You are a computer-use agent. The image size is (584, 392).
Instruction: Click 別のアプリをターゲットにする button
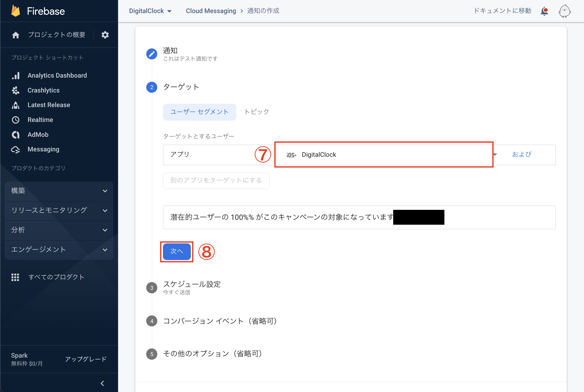[216, 180]
